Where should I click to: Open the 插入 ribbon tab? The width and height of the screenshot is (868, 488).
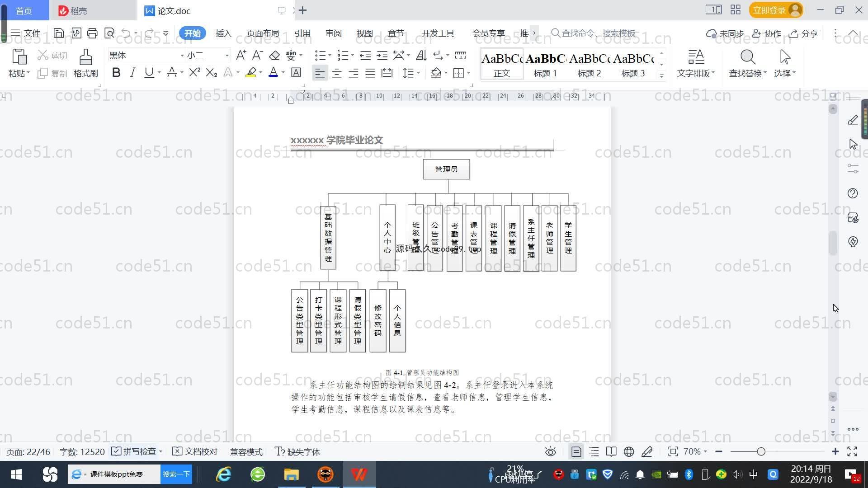coord(223,33)
